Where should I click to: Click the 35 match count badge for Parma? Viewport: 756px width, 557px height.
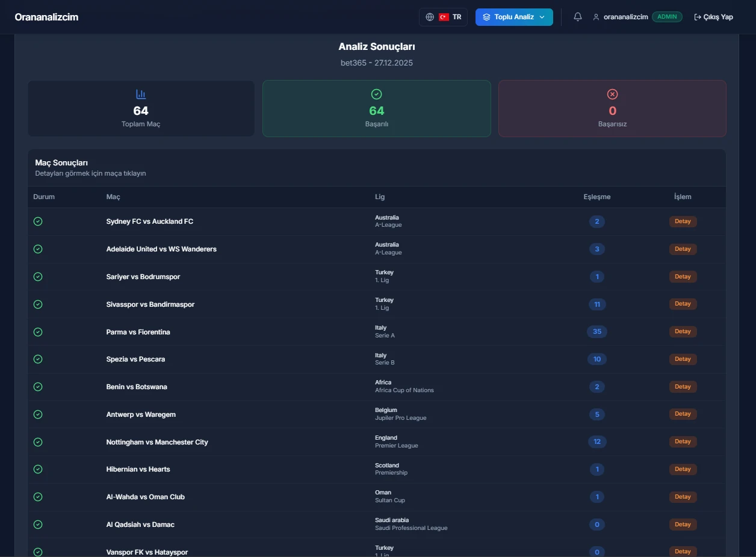click(597, 331)
